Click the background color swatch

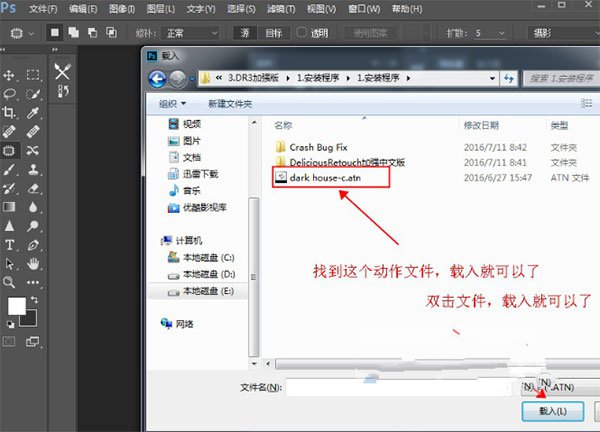[31, 320]
